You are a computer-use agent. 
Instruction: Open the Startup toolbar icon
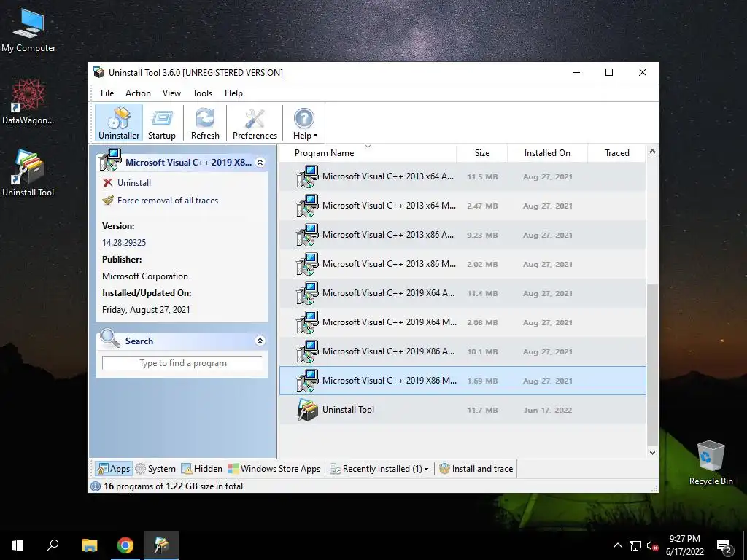click(161, 123)
